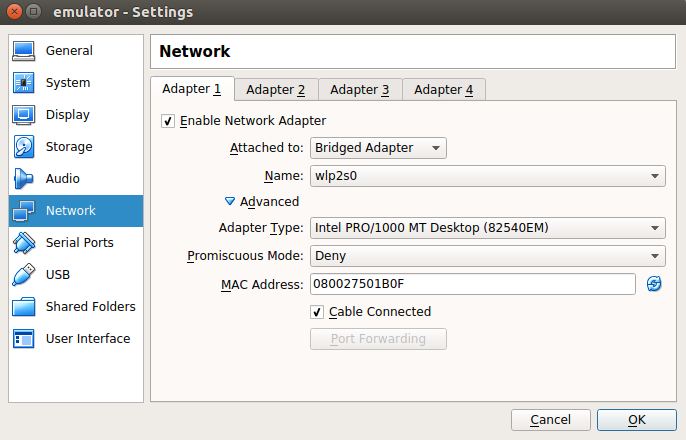
Task: Click the MAC Address text field
Action: click(x=472, y=284)
